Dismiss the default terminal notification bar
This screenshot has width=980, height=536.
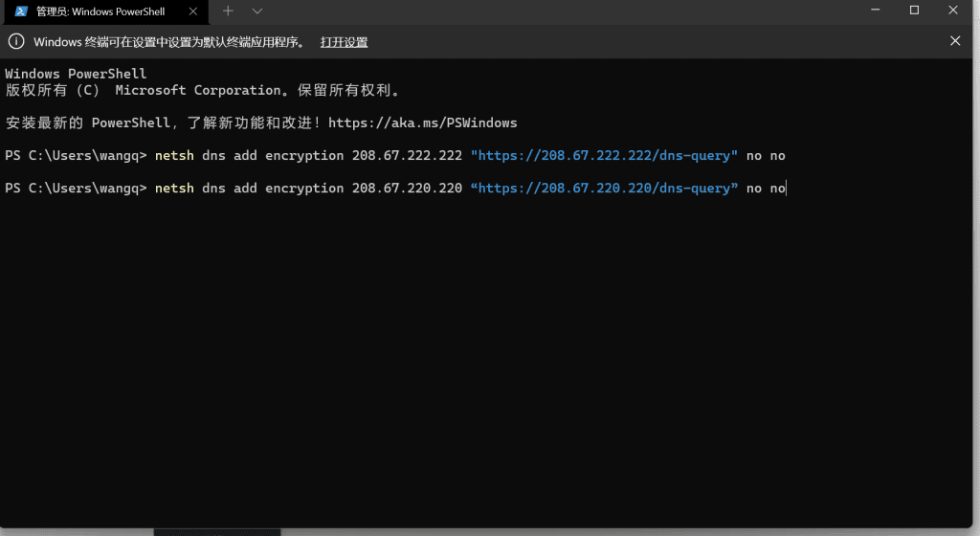coord(955,41)
